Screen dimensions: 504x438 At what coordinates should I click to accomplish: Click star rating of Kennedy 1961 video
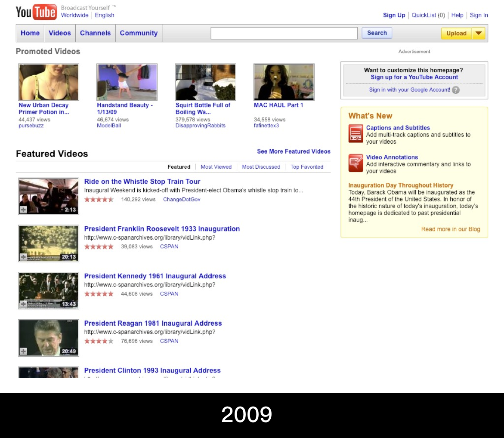[x=99, y=294]
